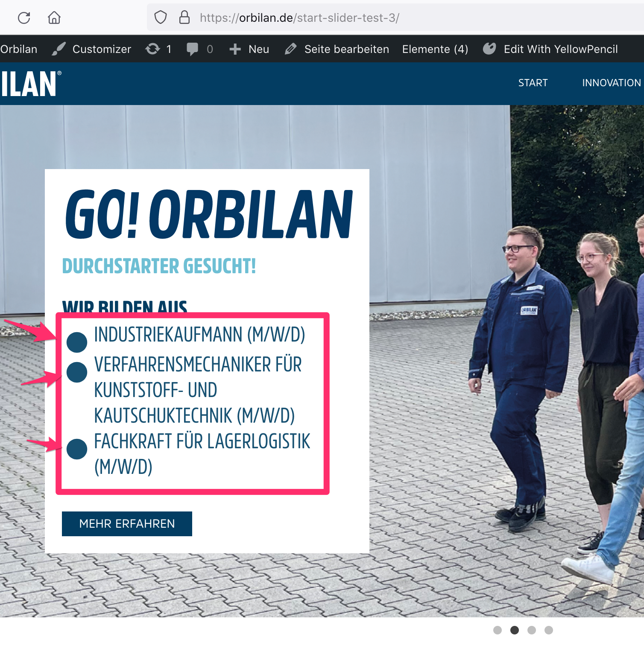The width and height of the screenshot is (644, 672).
Task: Click the Orbilan logo in the header
Action: tap(31, 84)
